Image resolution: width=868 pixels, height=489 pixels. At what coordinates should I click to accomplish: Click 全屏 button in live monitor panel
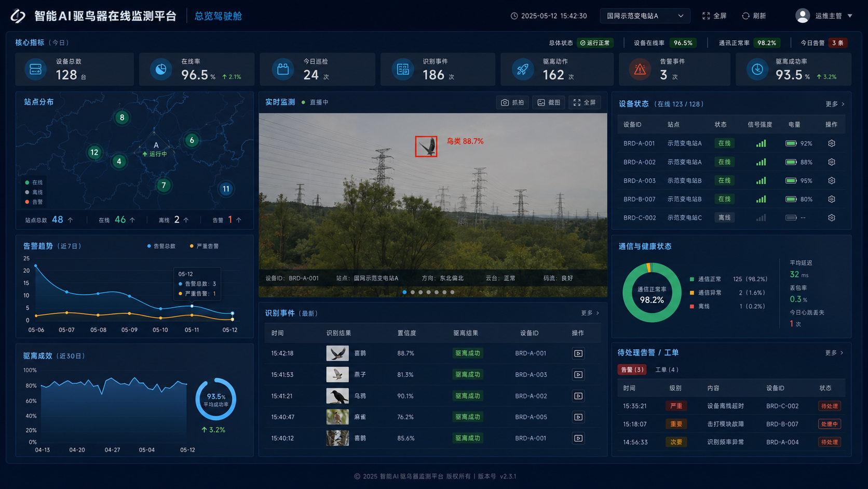(x=585, y=103)
